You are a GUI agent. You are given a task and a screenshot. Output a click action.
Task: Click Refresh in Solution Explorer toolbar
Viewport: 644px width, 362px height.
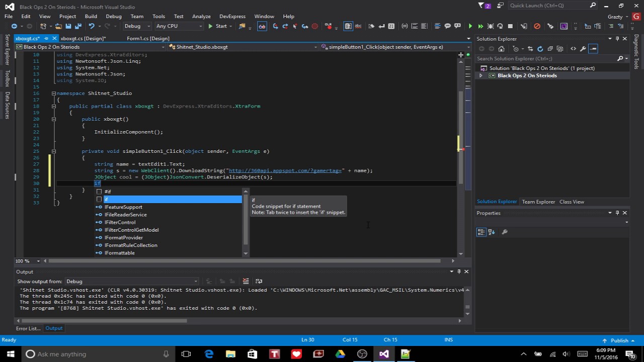[540, 49]
